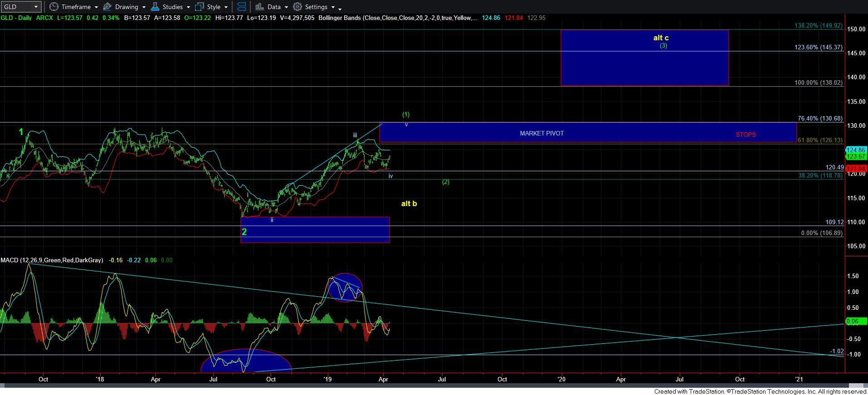Click the wave 'iii' label
Viewport: 868px width, 395px height.
coord(355,135)
